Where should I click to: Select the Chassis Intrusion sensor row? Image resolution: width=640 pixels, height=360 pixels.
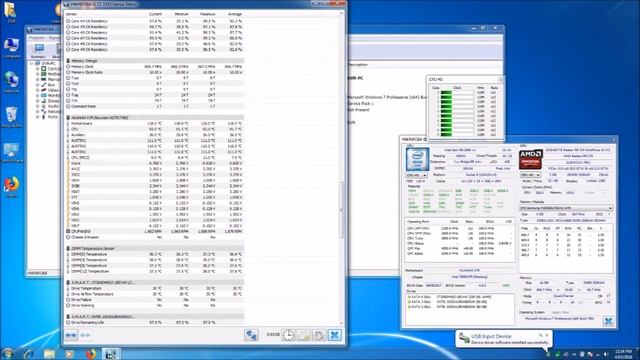tap(155, 237)
